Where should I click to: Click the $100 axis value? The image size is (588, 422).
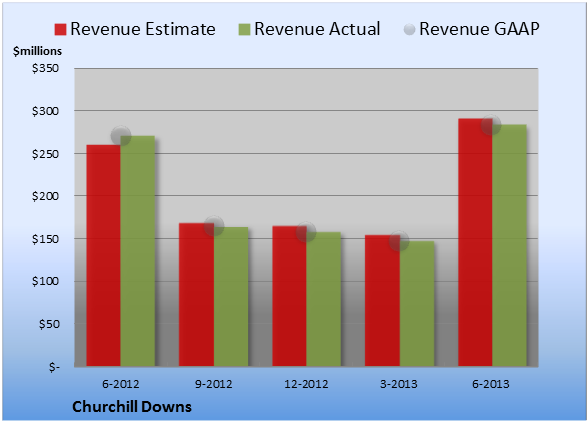[x=45, y=281]
